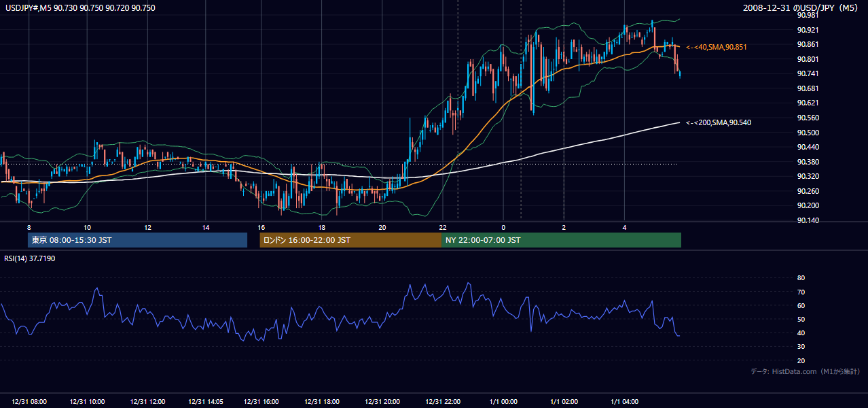Click the 1/1 02:00 date label
This screenshot has width=868, height=408.
coord(564,402)
